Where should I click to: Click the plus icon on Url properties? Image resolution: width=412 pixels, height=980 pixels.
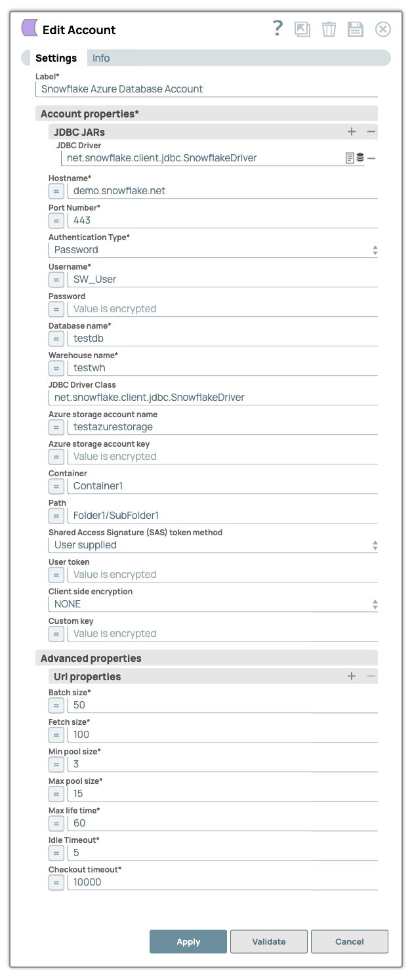tap(351, 675)
